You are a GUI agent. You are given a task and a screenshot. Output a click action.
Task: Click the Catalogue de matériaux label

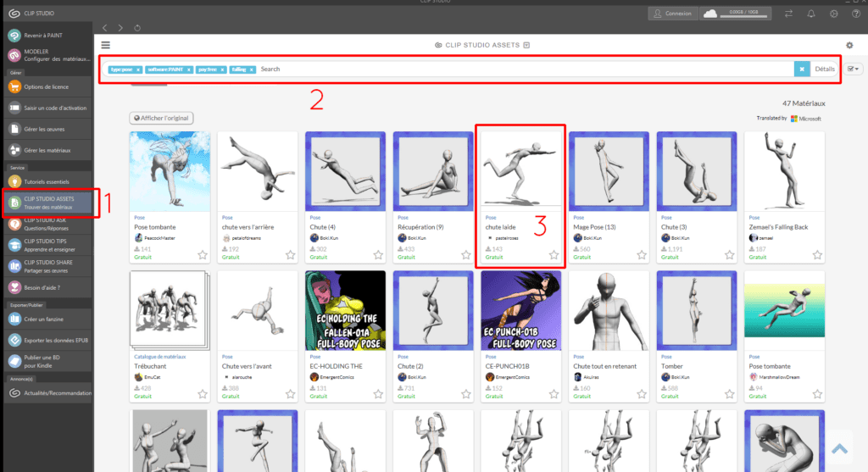160,357
